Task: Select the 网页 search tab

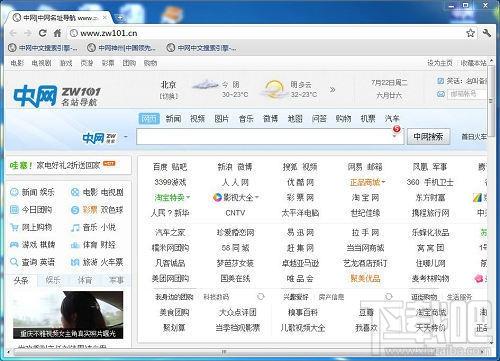Action: click(149, 118)
